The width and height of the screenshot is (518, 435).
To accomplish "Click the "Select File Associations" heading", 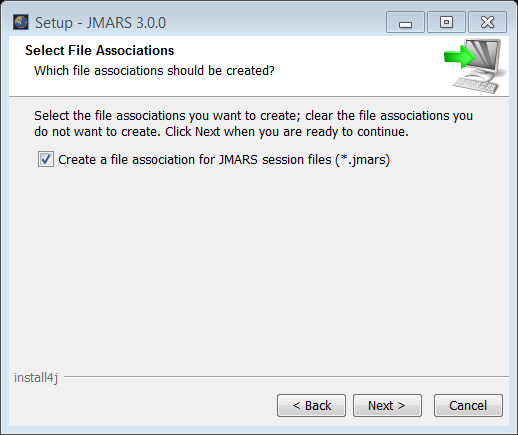I will [99, 50].
